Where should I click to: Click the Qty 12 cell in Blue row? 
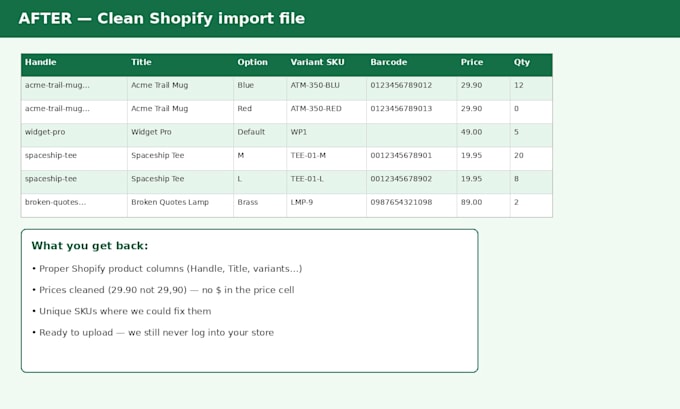pos(531,88)
